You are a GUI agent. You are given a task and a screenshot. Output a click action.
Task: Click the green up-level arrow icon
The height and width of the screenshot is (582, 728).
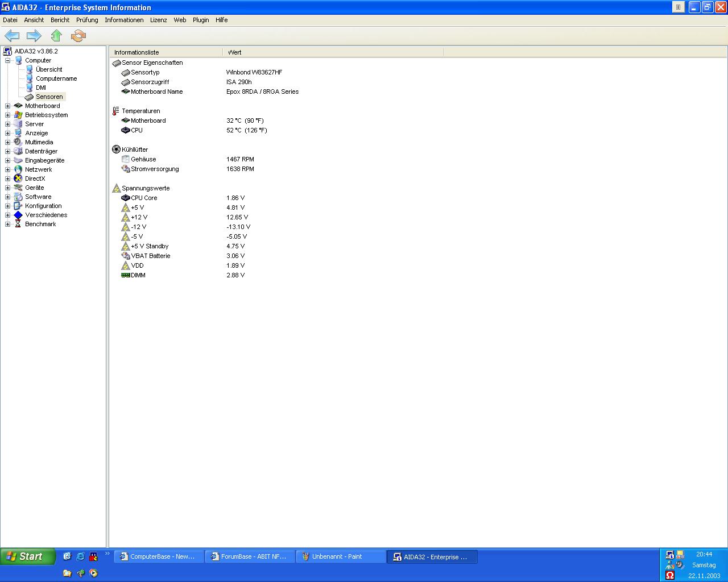(56, 36)
